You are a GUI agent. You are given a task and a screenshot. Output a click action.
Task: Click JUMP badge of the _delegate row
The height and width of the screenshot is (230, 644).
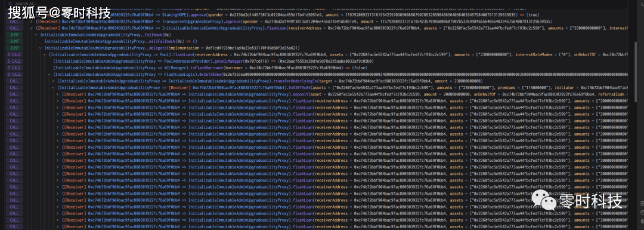tap(14, 48)
